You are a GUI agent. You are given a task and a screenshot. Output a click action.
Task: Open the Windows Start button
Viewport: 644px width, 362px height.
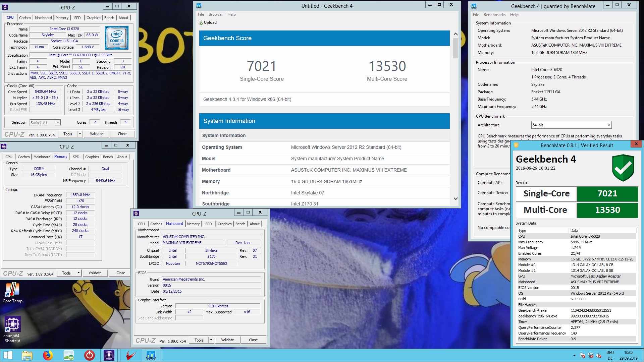[8, 355]
